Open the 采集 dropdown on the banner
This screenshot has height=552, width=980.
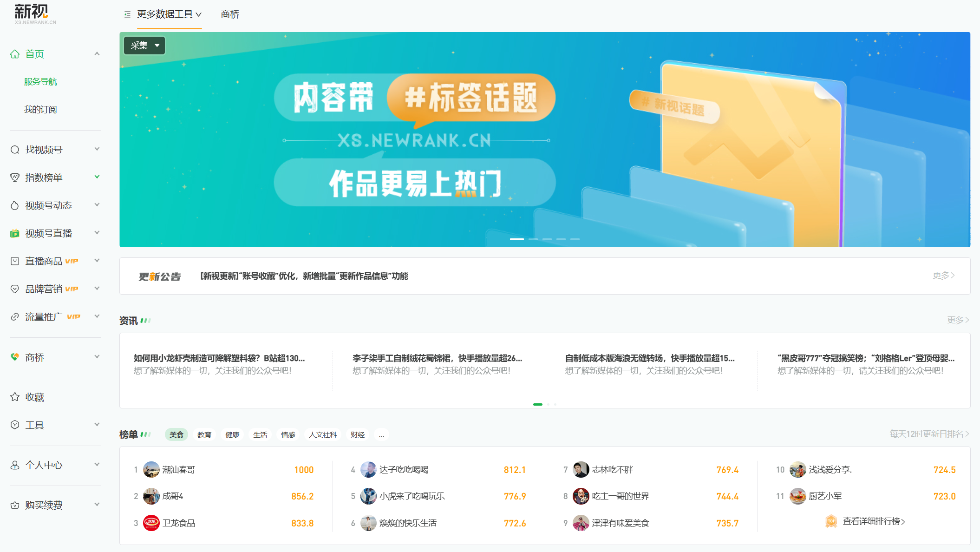144,46
